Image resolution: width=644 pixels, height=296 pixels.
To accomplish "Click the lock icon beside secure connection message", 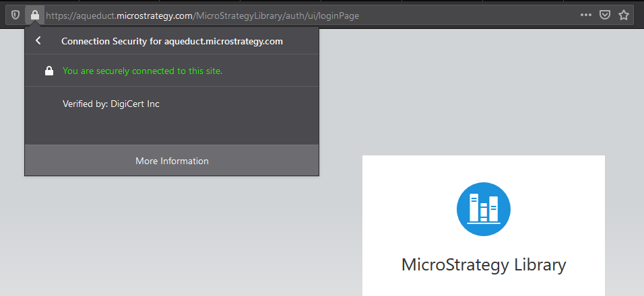I will pos(49,71).
